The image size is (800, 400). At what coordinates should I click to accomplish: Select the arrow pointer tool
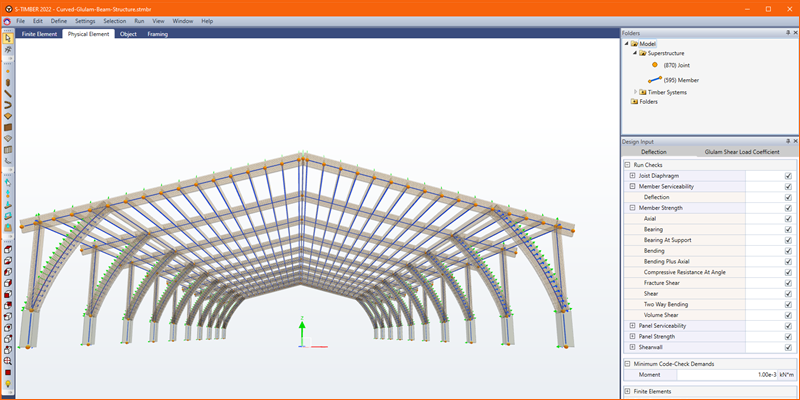8,38
